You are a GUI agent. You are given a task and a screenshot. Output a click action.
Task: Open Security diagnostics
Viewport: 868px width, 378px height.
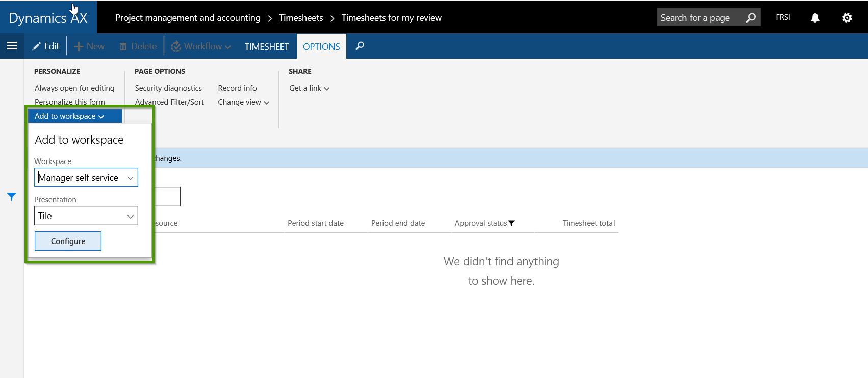click(x=168, y=88)
